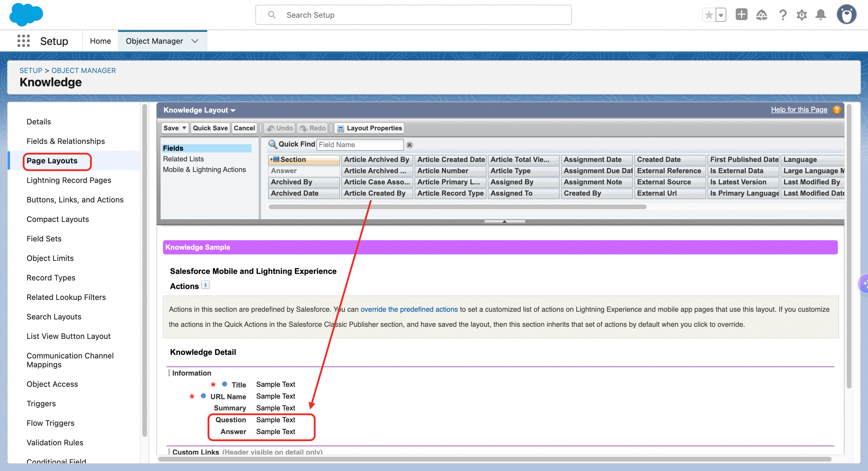Image resolution: width=868 pixels, height=471 pixels.
Task: Click the Quick Find magnifier icon
Action: 272,144
